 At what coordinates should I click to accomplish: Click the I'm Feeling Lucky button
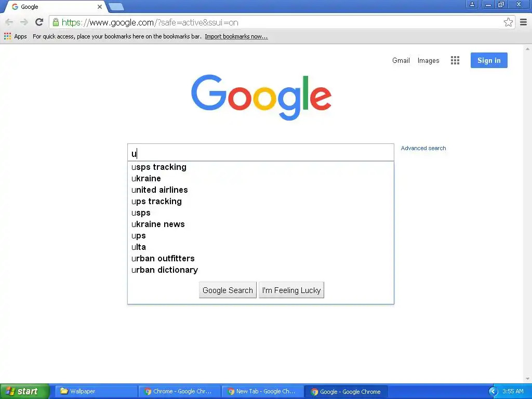[x=291, y=290]
